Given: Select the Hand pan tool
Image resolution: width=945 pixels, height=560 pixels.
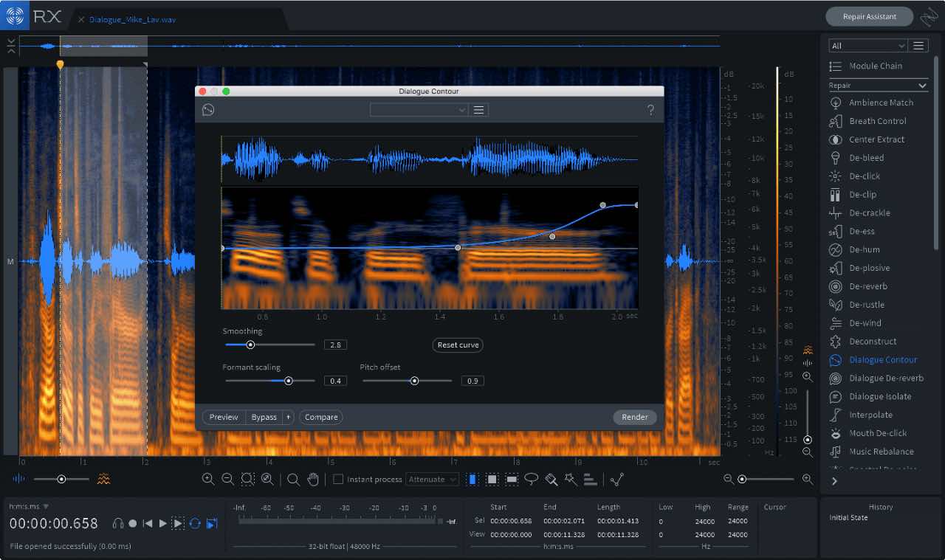Looking at the screenshot, I should coord(313,479).
